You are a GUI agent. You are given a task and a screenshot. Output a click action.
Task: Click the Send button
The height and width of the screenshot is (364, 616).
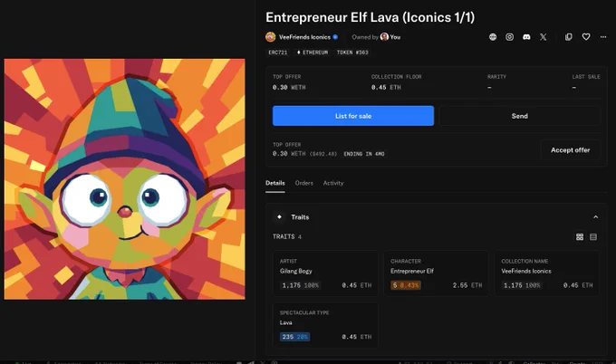tap(520, 116)
